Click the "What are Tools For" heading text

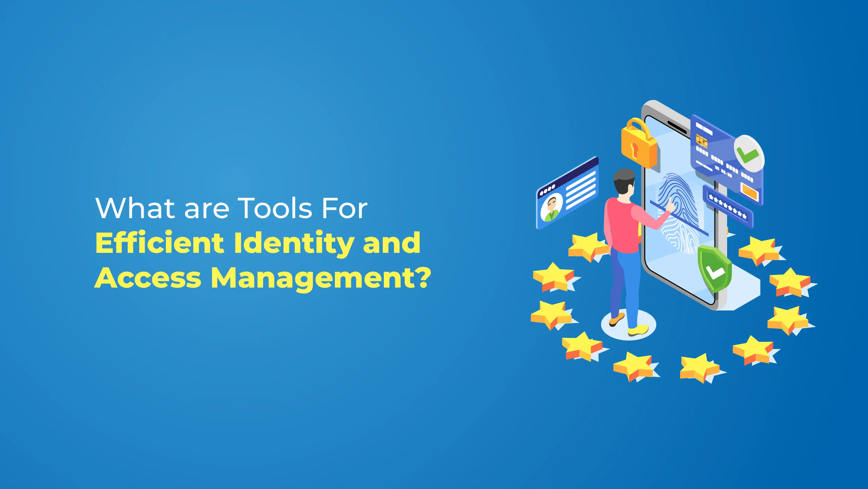[231, 208]
